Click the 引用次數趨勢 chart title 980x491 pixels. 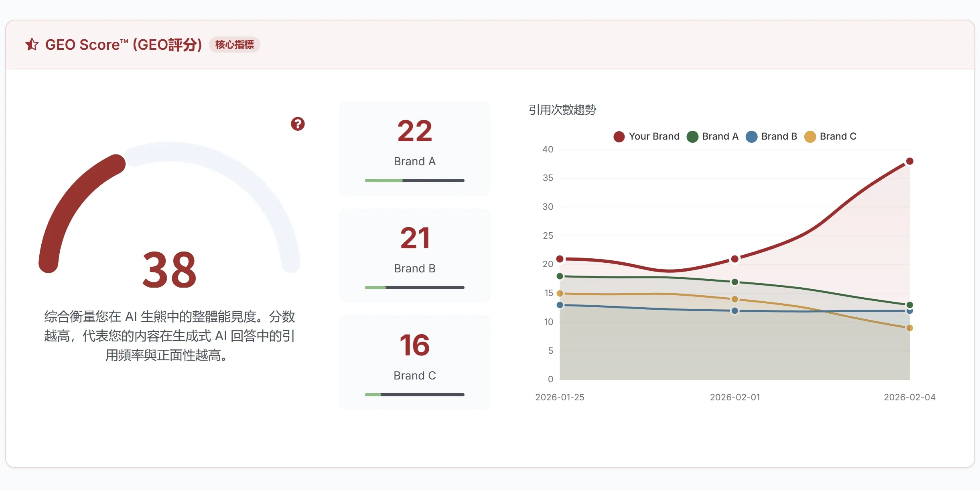(x=562, y=110)
